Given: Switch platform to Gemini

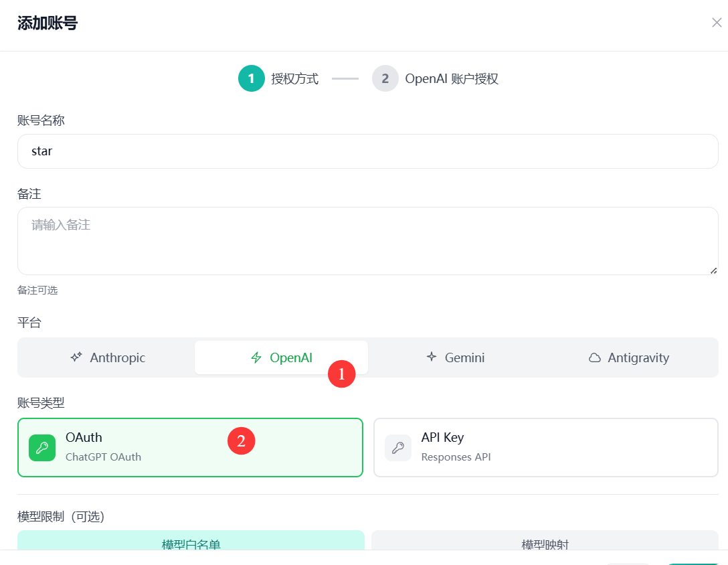Looking at the screenshot, I should coord(456,357).
